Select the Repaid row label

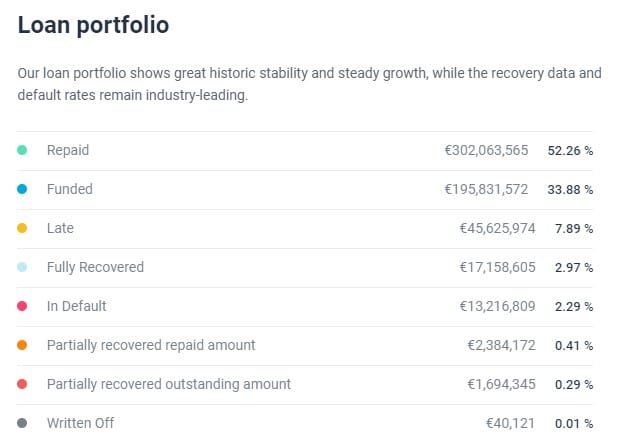coord(68,150)
